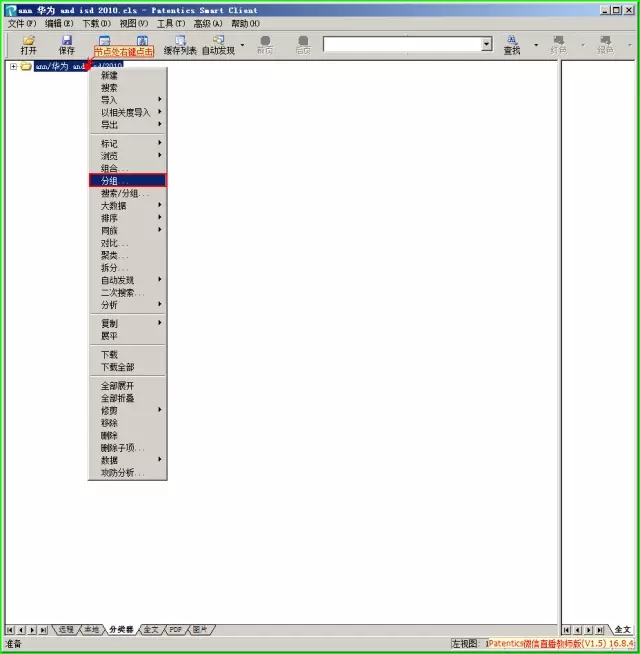640x654 pixels.
Task: Select 二次搜索... in context menu
Action: 122,293
